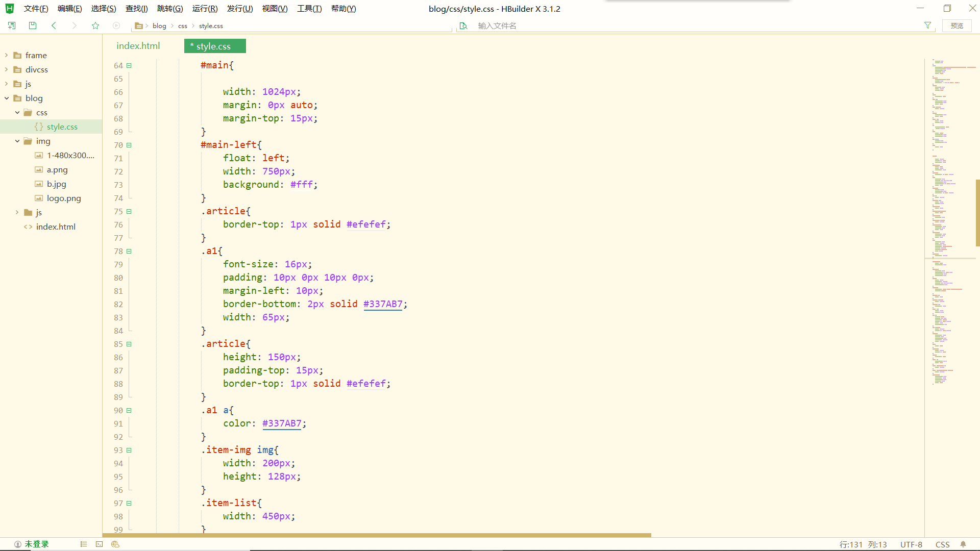
Task: Select style.css in the project tree
Action: pyautogui.click(x=62, y=127)
